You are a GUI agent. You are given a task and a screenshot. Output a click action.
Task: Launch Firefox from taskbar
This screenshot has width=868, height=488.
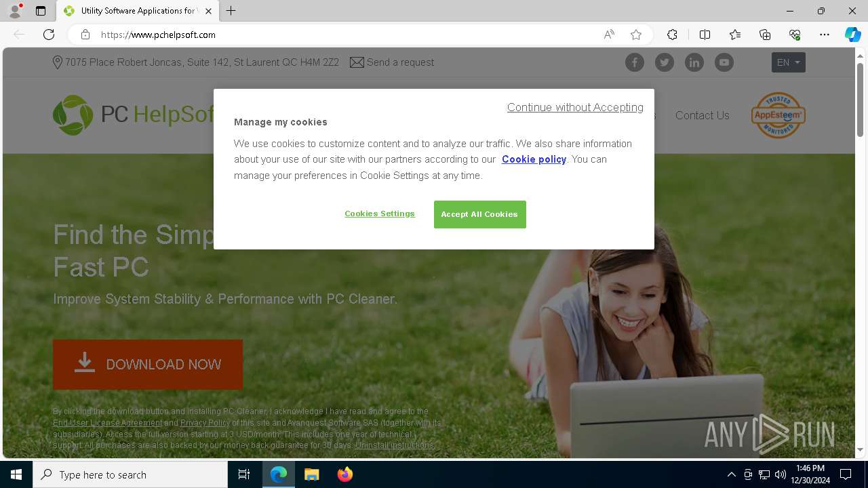coord(345,474)
